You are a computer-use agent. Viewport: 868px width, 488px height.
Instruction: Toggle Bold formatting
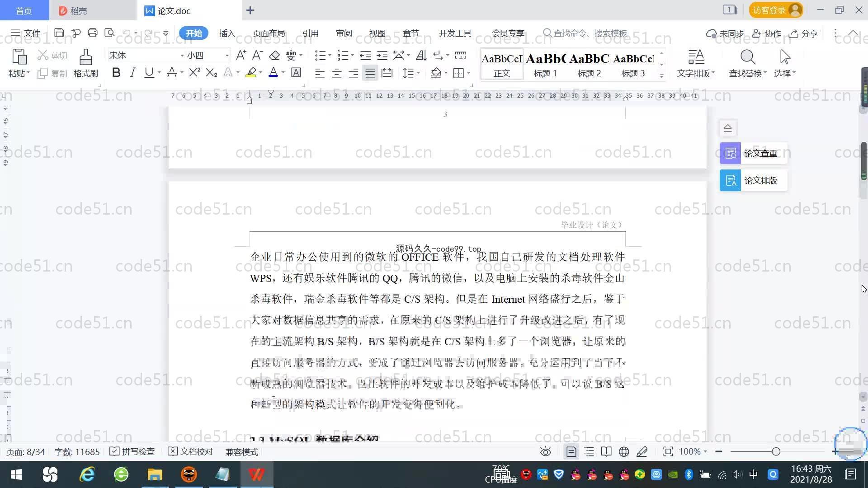116,72
